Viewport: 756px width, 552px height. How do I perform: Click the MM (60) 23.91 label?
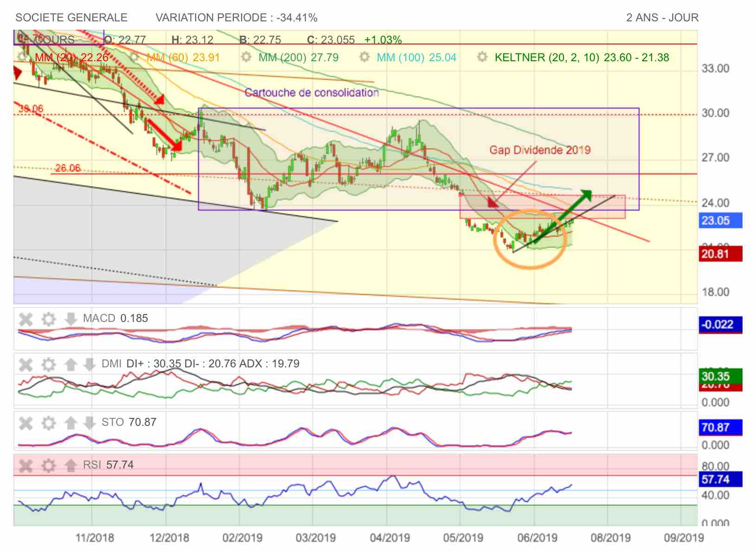(x=183, y=58)
